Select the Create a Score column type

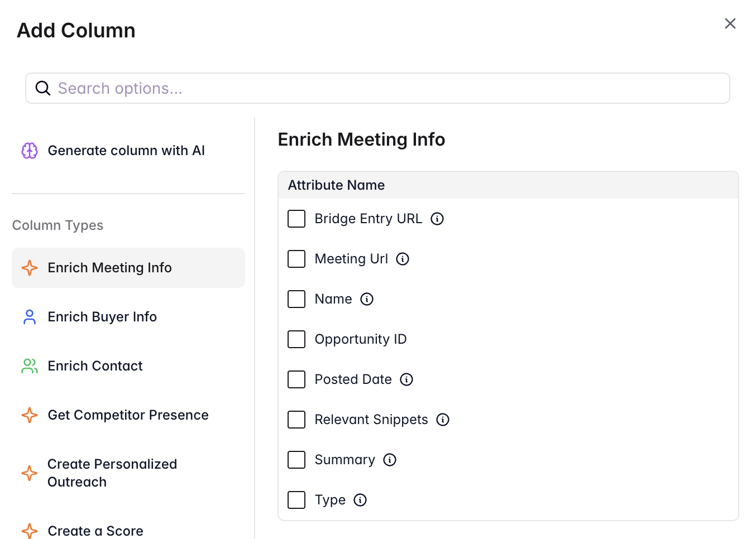tap(95, 531)
